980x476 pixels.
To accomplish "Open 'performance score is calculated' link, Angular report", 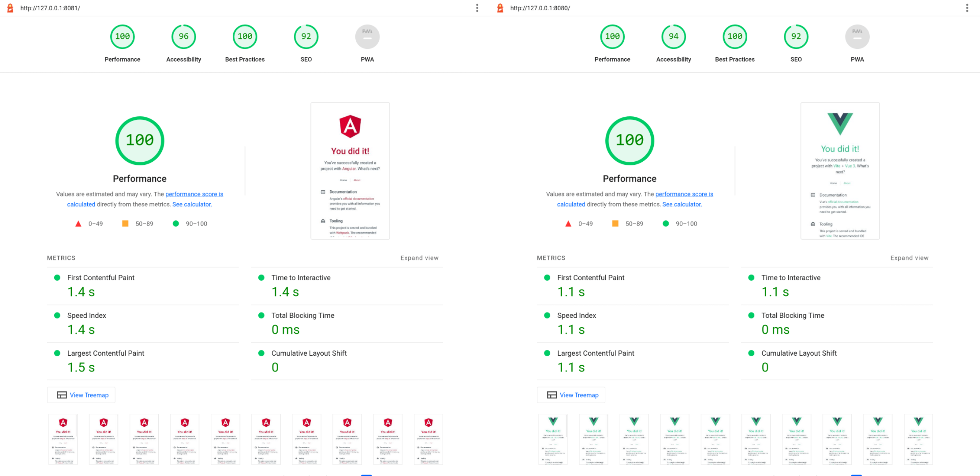I will [x=194, y=194].
